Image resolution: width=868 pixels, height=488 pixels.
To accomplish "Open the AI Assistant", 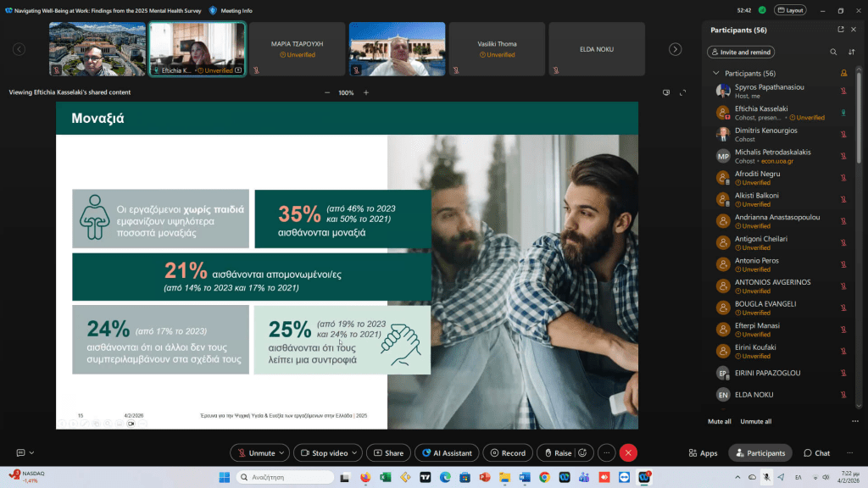I will [447, 452].
